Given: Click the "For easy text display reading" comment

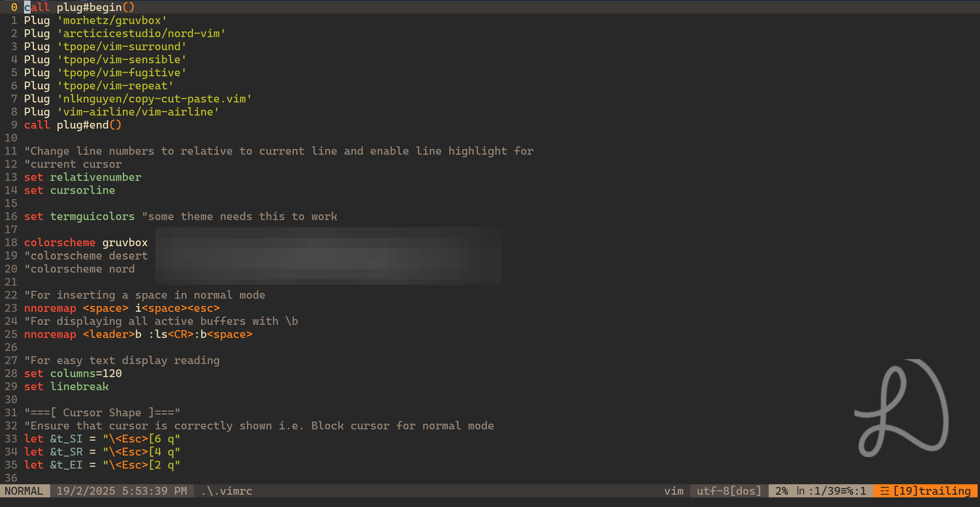Looking at the screenshot, I should point(122,360).
